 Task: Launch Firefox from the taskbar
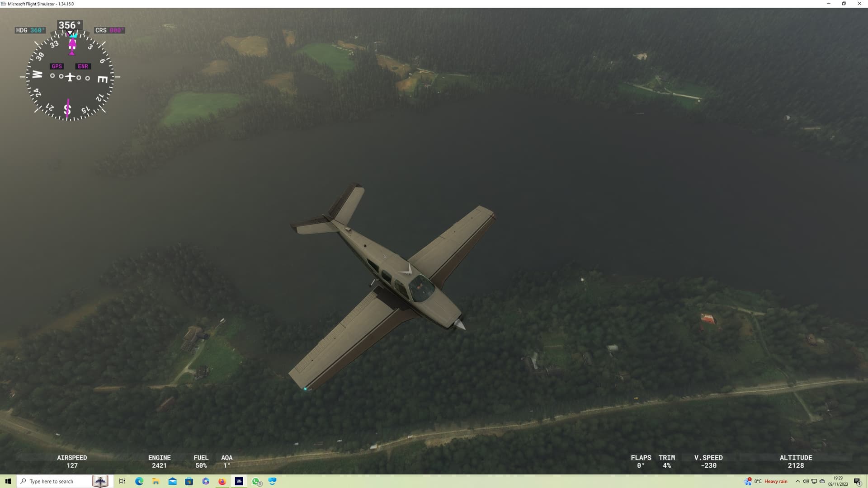click(x=222, y=481)
